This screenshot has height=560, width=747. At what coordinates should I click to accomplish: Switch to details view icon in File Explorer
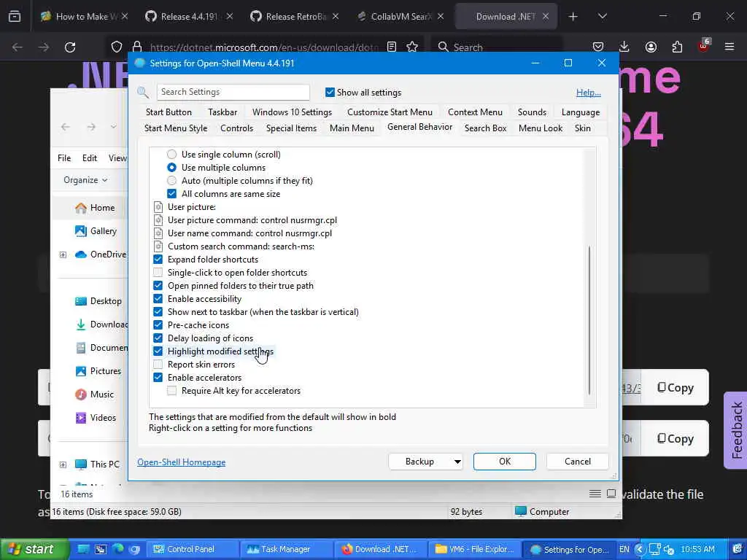click(x=595, y=494)
